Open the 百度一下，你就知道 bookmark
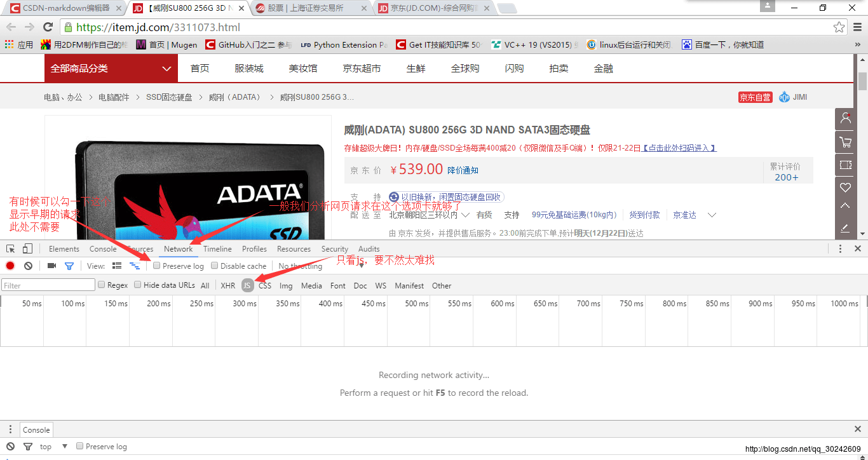The height and width of the screenshot is (460, 868). pyautogui.click(x=723, y=44)
